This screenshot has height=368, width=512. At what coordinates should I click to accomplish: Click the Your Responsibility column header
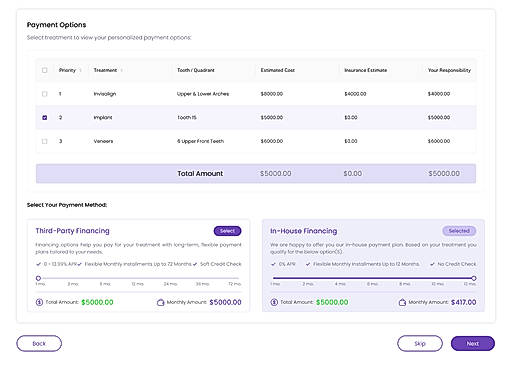point(449,70)
